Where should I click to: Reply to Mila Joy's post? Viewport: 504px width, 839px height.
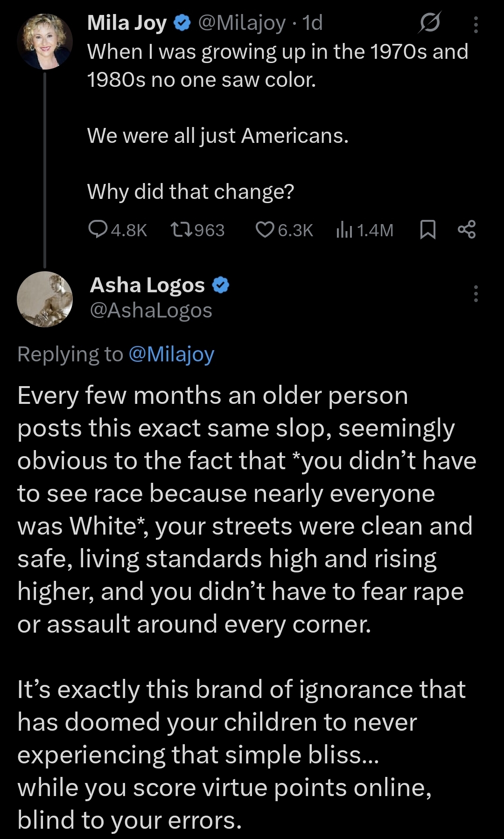(98, 230)
